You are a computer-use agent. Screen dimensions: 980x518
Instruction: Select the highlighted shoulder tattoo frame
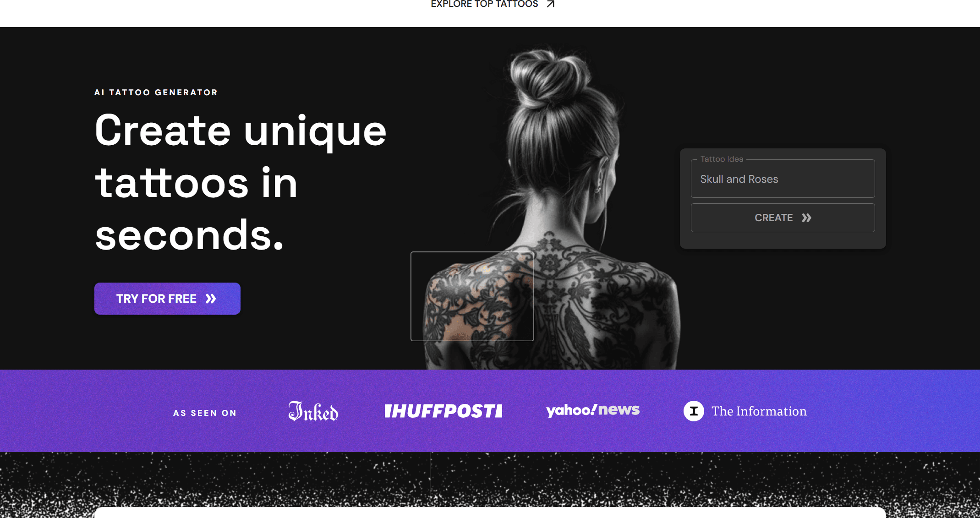(472, 296)
